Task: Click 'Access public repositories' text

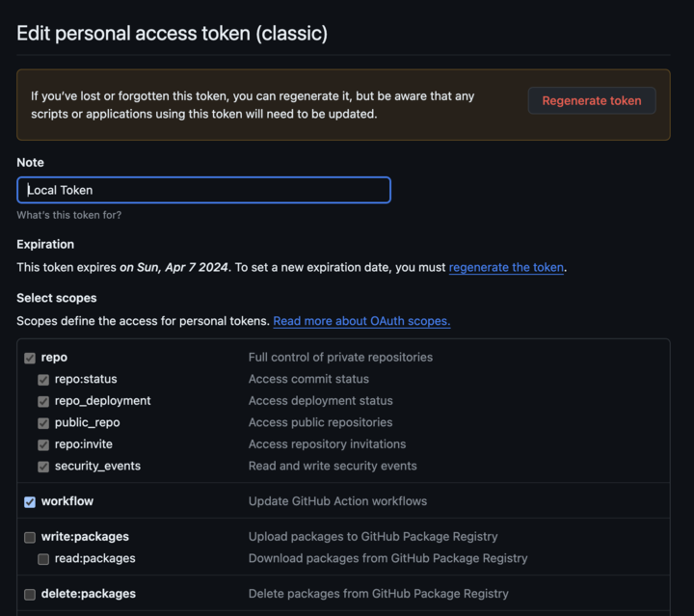Action: 320,422
